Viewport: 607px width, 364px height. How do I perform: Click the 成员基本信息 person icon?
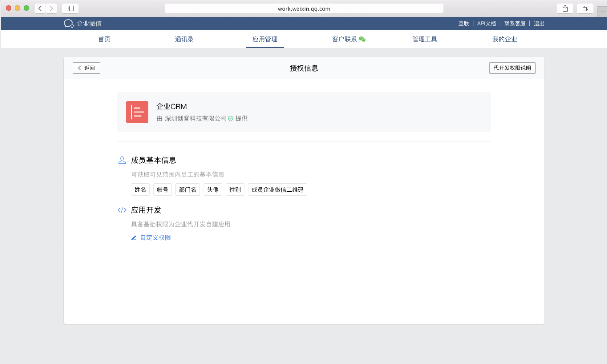point(122,160)
